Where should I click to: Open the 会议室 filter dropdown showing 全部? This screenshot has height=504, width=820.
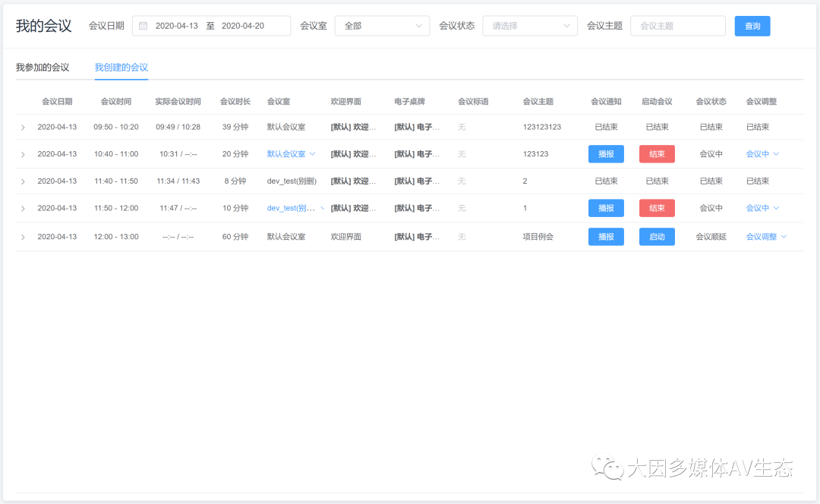382,25
